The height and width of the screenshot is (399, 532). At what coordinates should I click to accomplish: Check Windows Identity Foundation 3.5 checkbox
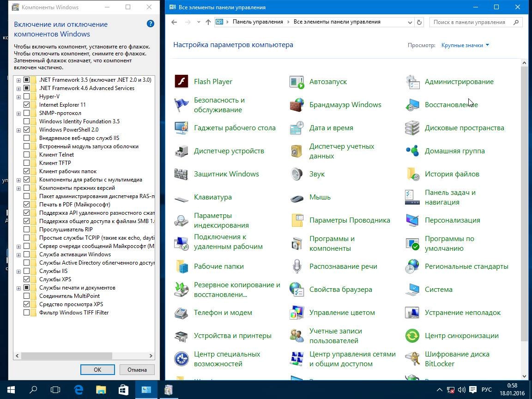(26, 121)
